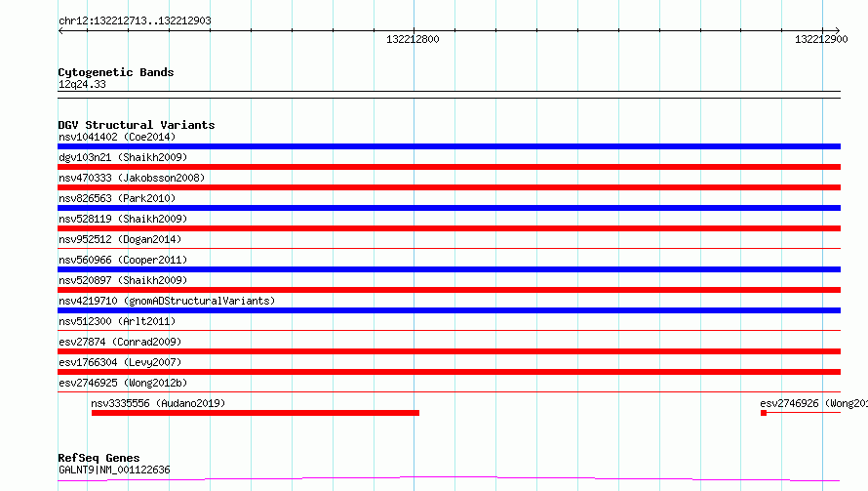This screenshot has width=868, height=491.
Task: Click the blue bar under nsv1041402
Action: coord(449,146)
